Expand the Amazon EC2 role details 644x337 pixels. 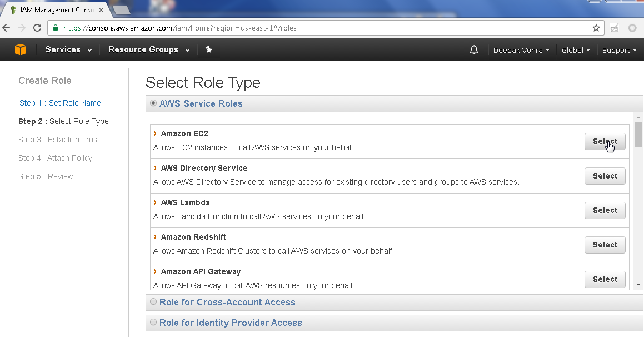point(155,133)
